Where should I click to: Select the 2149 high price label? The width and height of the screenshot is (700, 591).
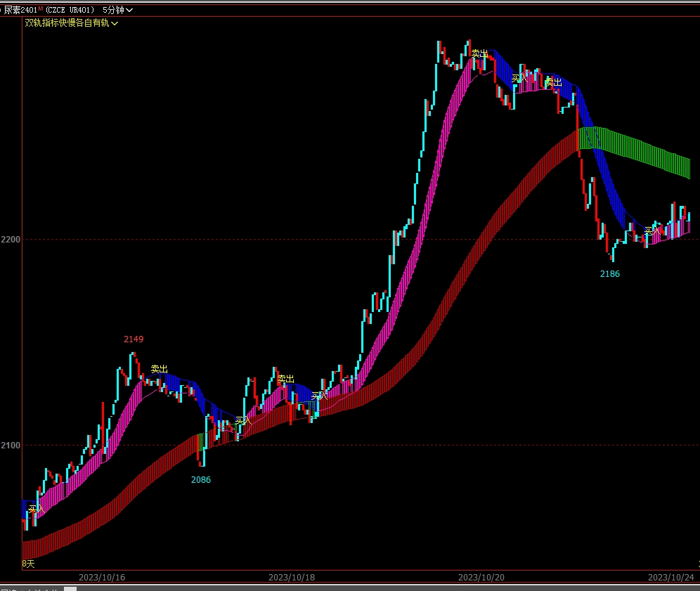click(x=134, y=339)
